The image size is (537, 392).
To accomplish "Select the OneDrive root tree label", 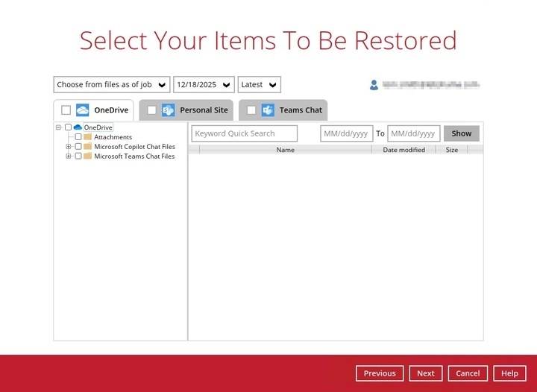I will click(x=98, y=127).
